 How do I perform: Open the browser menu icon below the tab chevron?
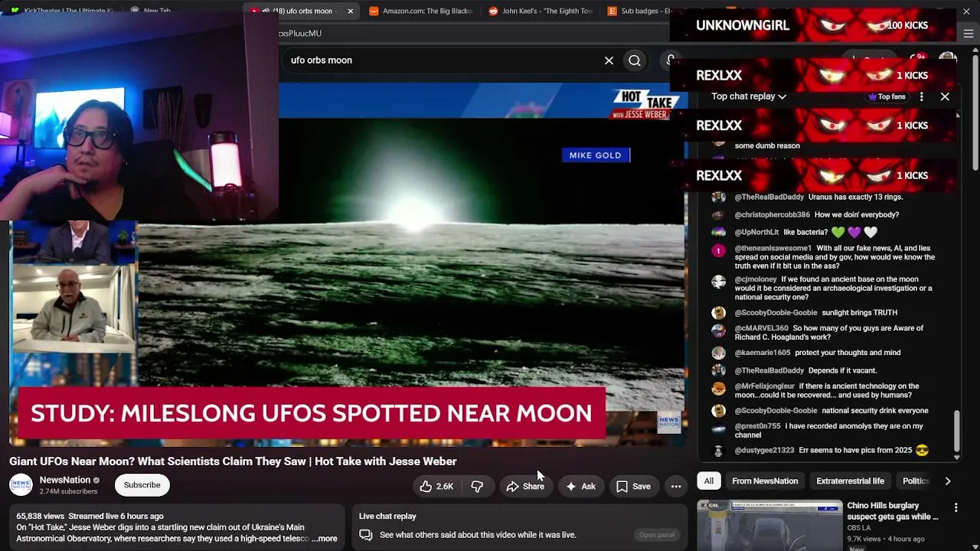pyautogui.click(x=969, y=34)
